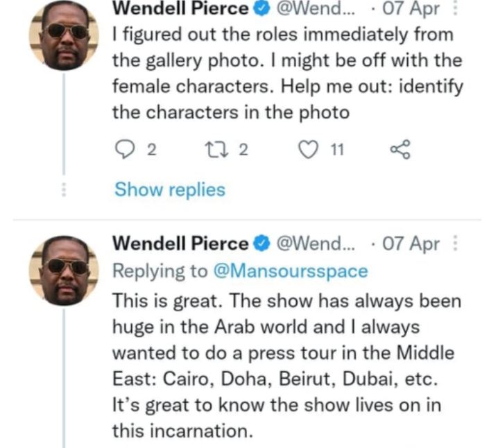Viewport: 489px width, 448px height.
Task: Like the tweet with the heart icon
Action: 307,148
